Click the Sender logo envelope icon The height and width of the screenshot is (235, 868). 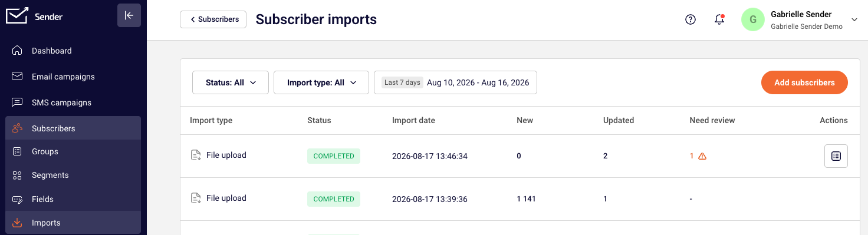(x=17, y=16)
